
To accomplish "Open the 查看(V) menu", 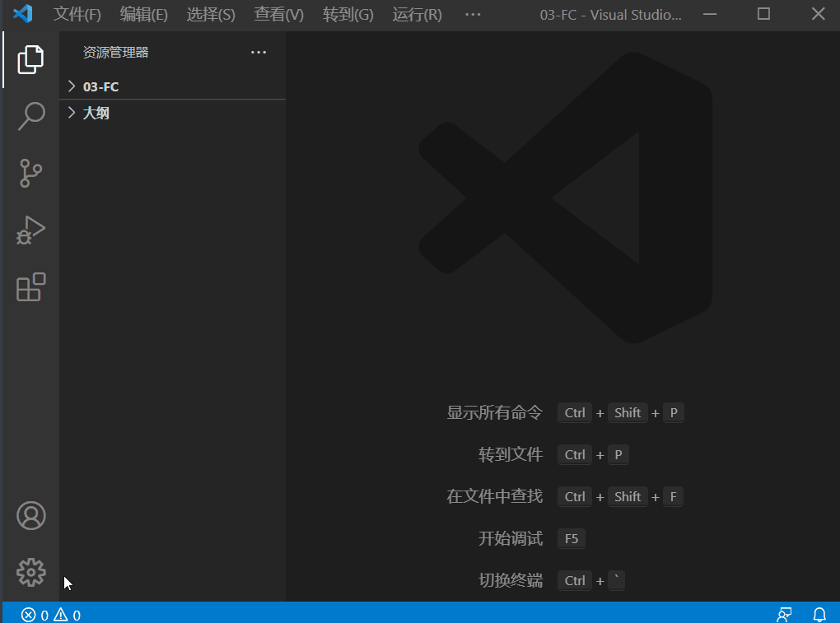I will coord(278,15).
